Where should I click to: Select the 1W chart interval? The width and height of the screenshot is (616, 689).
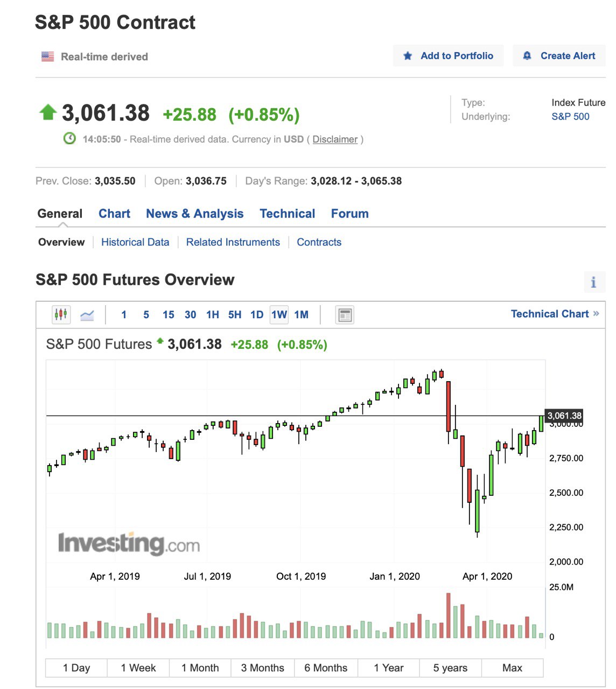(x=279, y=315)
